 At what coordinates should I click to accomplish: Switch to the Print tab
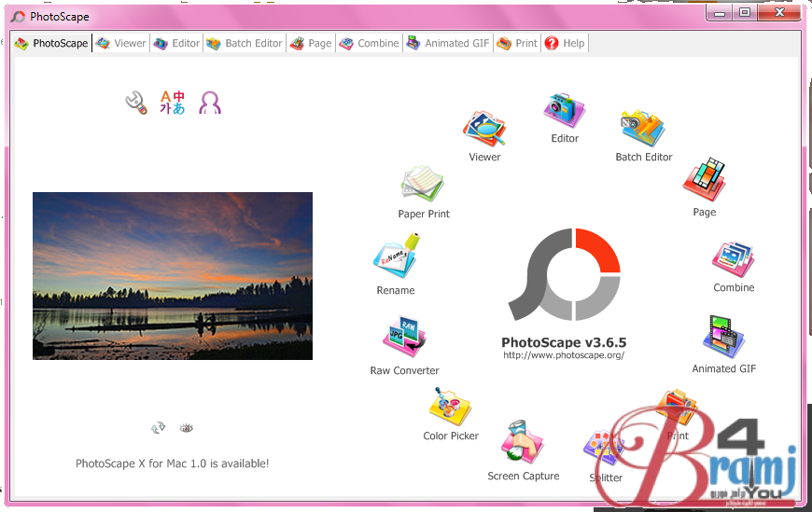tap(517, 44)
